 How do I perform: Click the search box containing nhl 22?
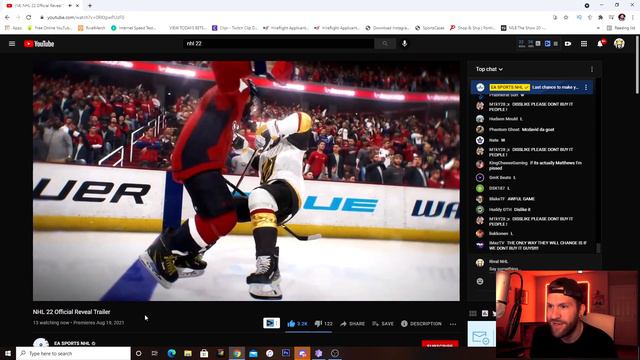278,43
